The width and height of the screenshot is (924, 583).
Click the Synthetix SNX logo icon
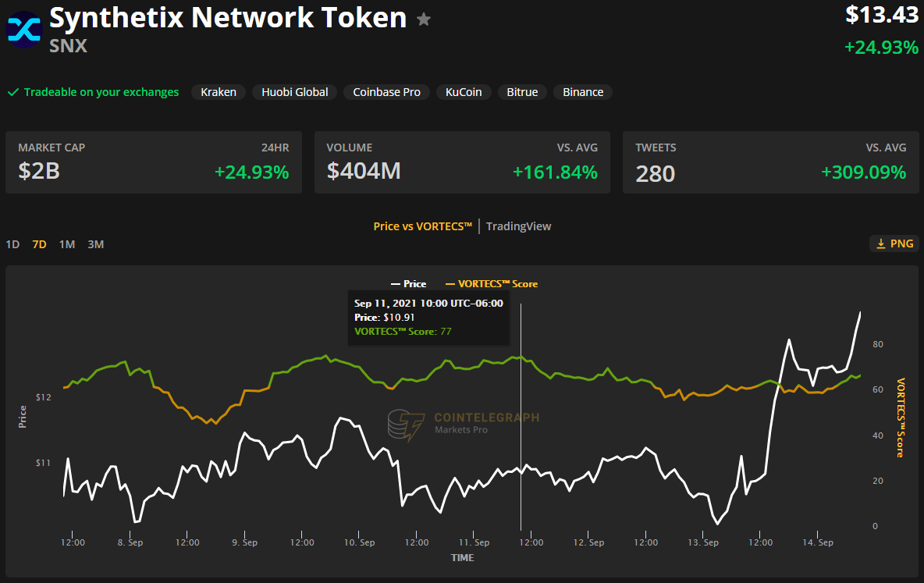point(24,30)
